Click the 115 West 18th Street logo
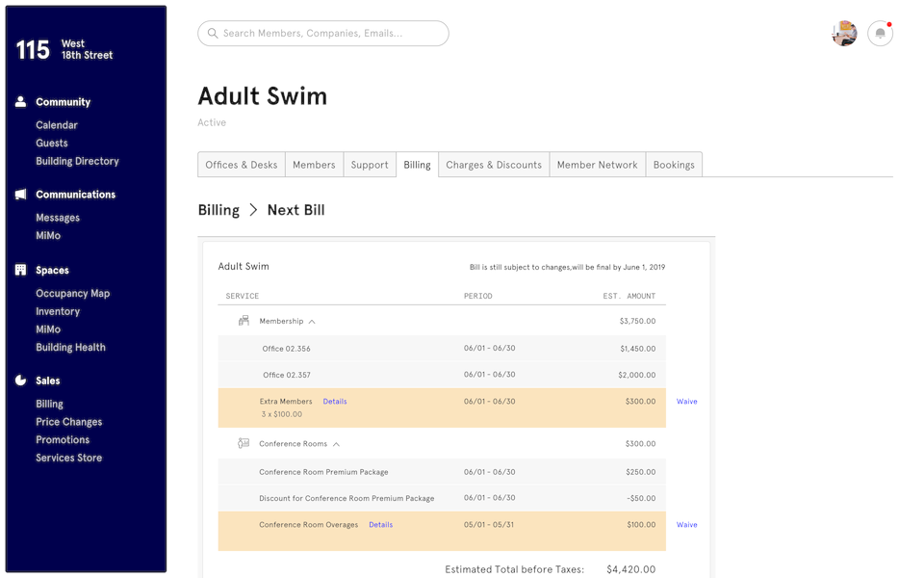Viewport: 924px width, 578px height. point(64,49)
